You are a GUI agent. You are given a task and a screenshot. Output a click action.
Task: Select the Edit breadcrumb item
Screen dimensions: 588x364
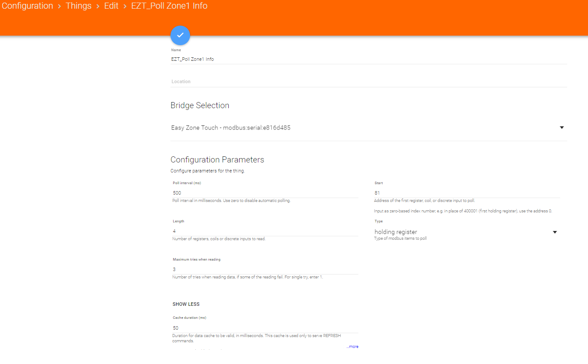coord(111,6)
